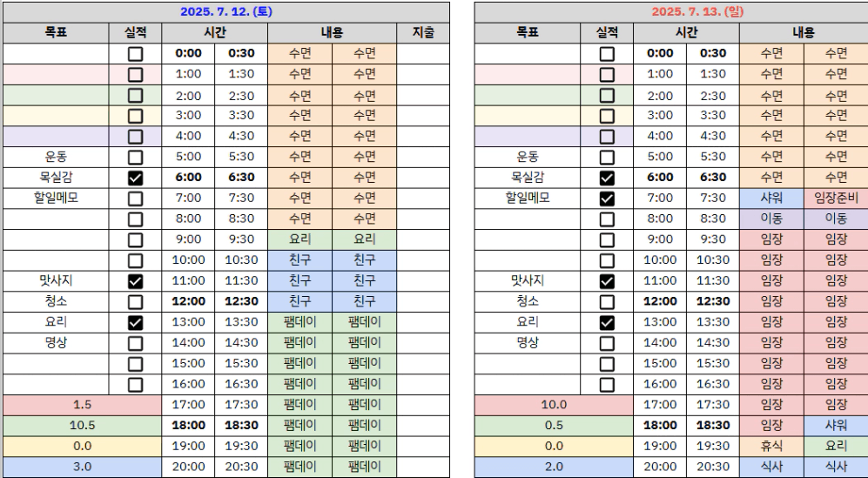Screen dimensions: 868x478
Task: Uncheck the 요리 goal checkbox in the July 12 table
Action: point(135,323)
